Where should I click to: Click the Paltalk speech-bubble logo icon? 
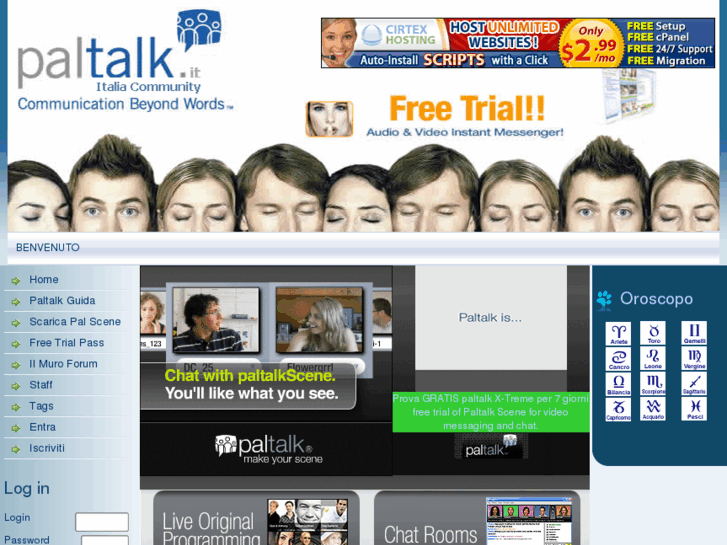[199, 30]
